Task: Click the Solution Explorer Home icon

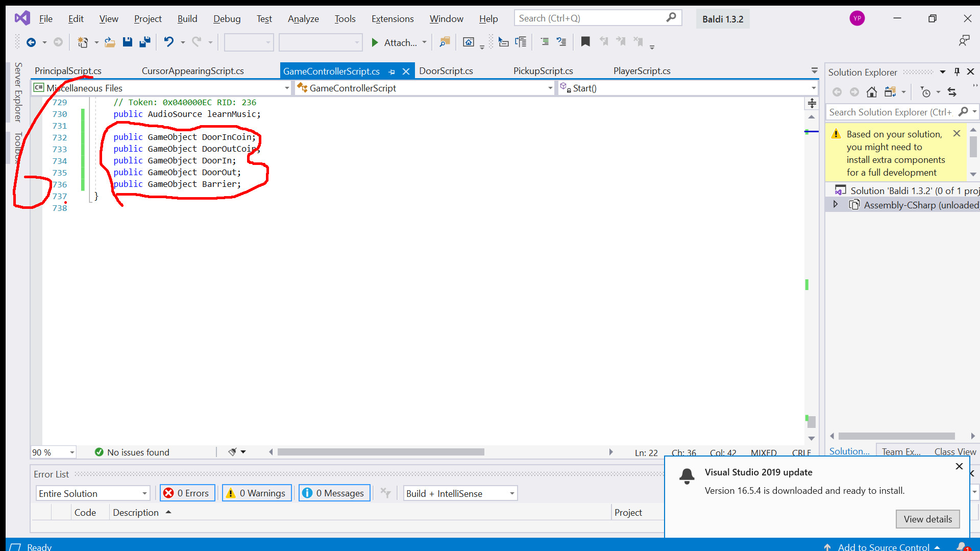Action: click(x=872, y=92)
